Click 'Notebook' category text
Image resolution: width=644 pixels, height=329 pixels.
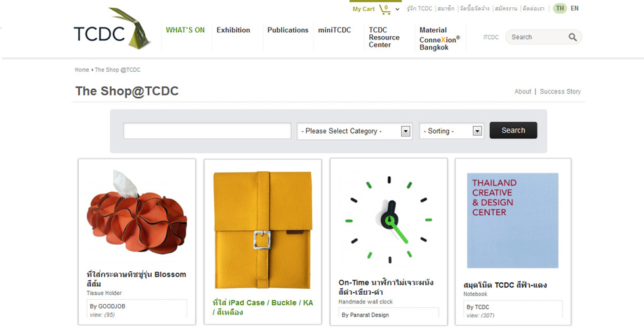[475, 295]
